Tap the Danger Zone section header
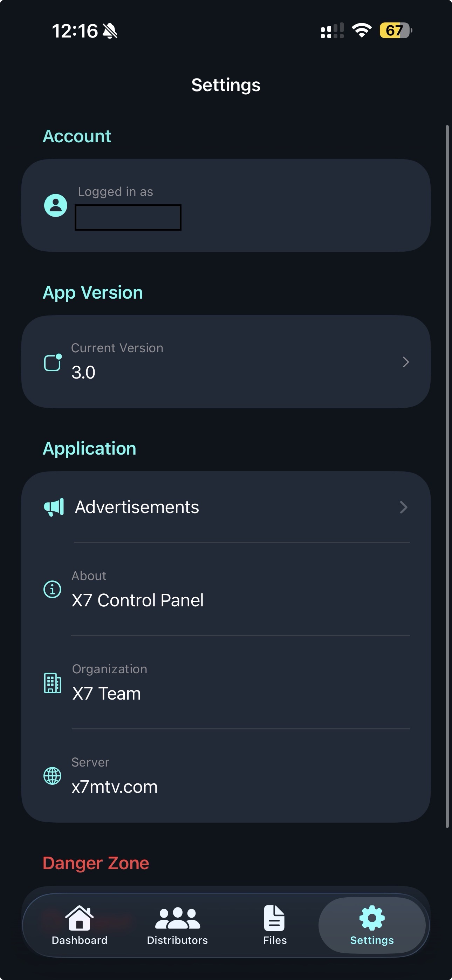 coord(96,863)
